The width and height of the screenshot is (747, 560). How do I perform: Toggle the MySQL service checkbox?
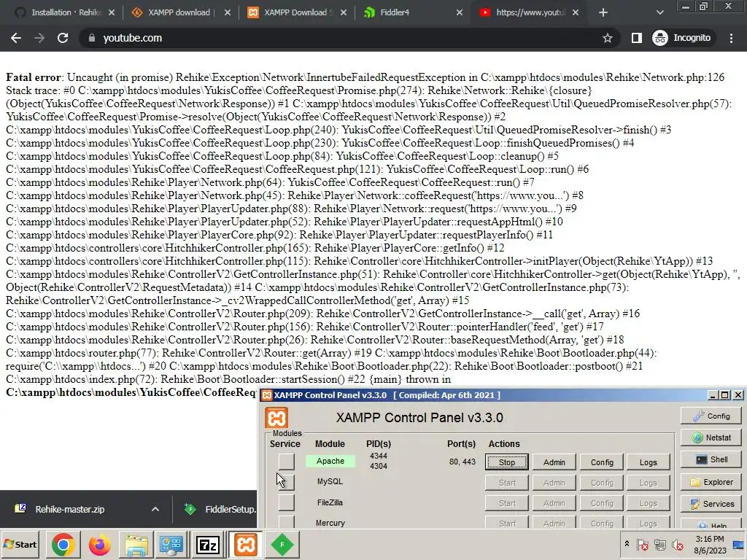[286, 482]
